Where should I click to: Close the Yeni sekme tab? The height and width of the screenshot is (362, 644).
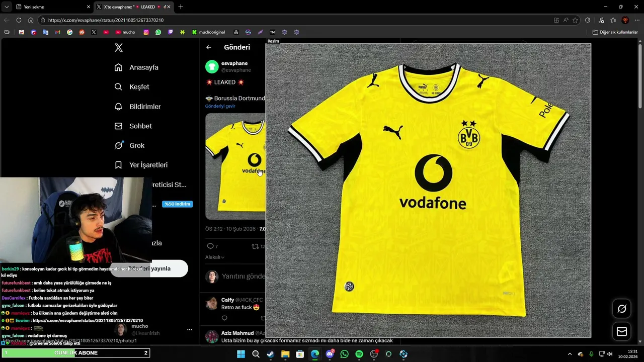(89, 7)
